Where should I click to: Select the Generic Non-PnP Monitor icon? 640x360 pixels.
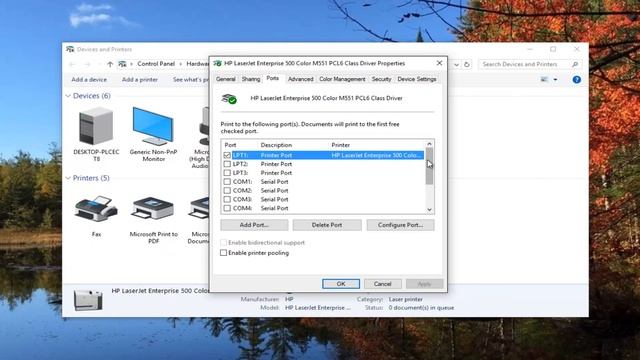pos(153,127)
